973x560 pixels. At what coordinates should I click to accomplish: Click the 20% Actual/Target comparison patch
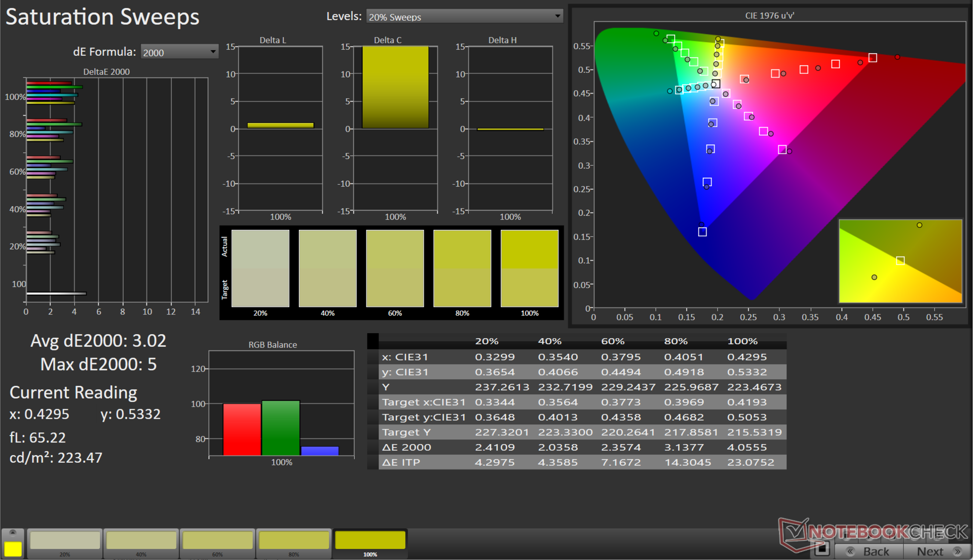point(260,268)
